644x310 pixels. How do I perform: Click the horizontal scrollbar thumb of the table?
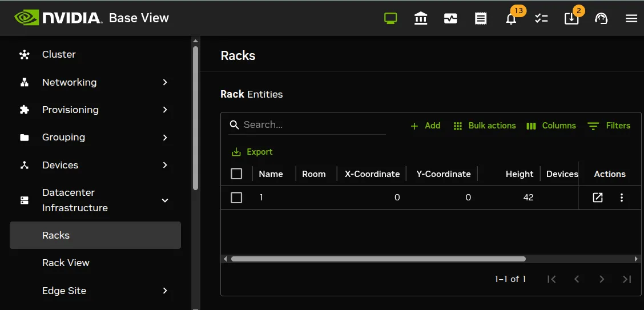click(x=379, y=259)
